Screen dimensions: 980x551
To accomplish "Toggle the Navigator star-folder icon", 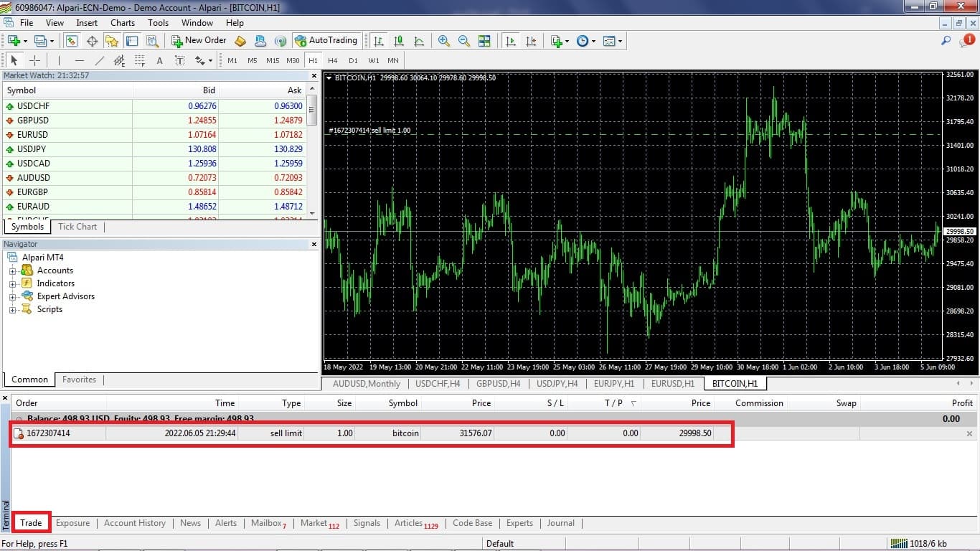I will click(x=112, y=41).
